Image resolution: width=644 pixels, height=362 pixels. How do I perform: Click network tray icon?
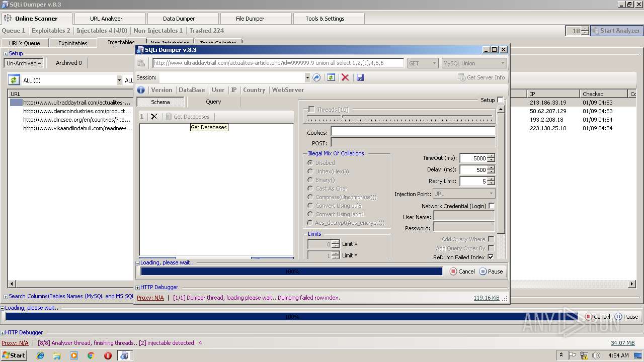click(584, 355)
